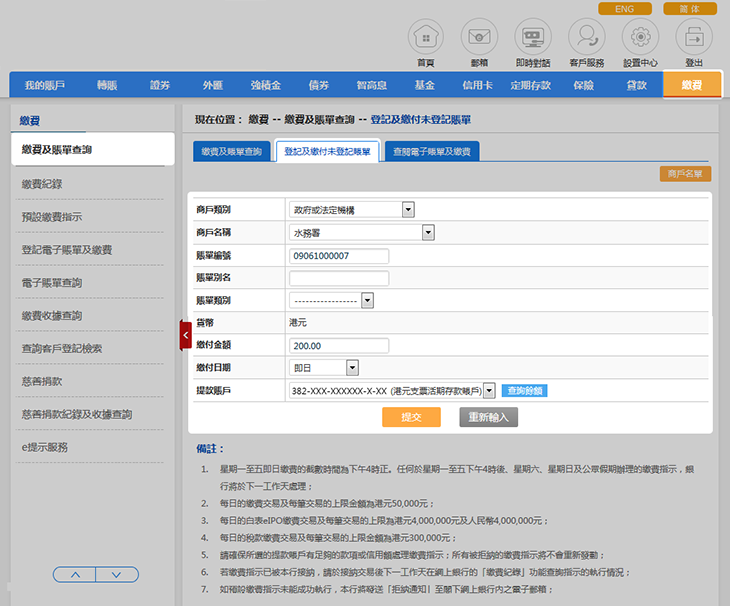This screenshot has width=730, height=606.
Task: Click the 查詢餘額 balance inquiry button
Action: coord(524,390)
